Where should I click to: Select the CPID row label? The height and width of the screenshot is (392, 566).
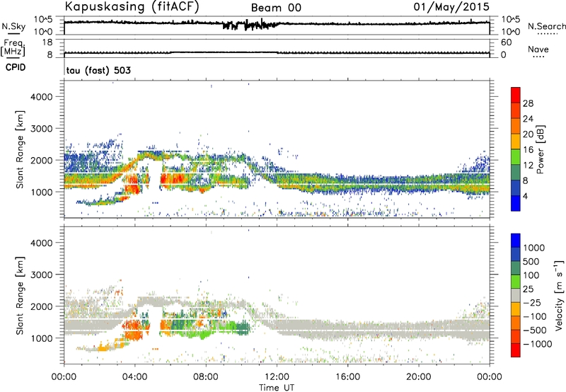tap(16, 67)
